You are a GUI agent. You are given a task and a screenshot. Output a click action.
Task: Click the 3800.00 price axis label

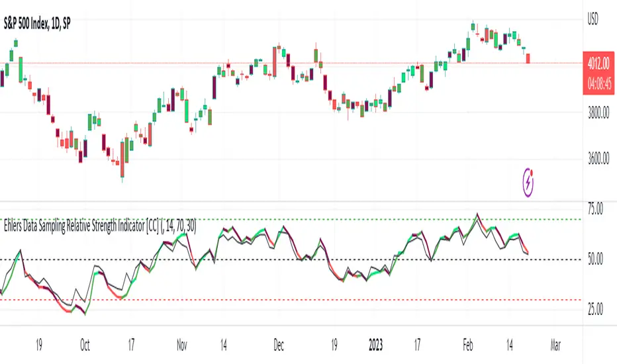(598, 113)
